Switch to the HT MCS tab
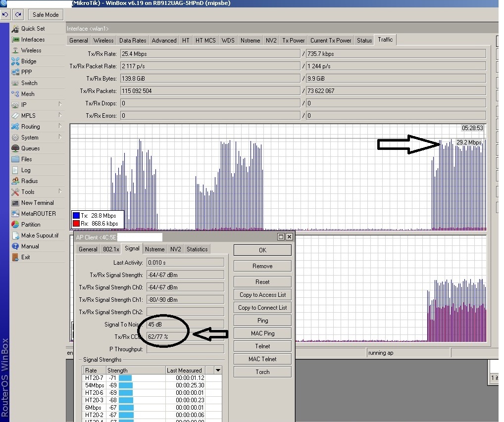 point(205,41)
